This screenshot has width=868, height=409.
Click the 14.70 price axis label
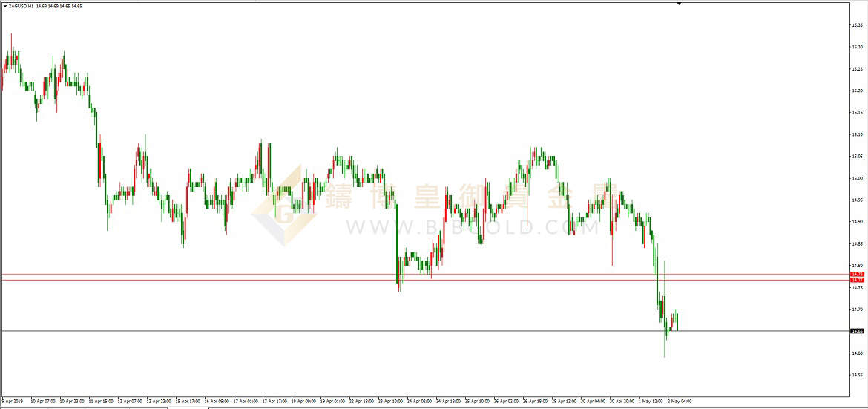[x=858, y=310]
